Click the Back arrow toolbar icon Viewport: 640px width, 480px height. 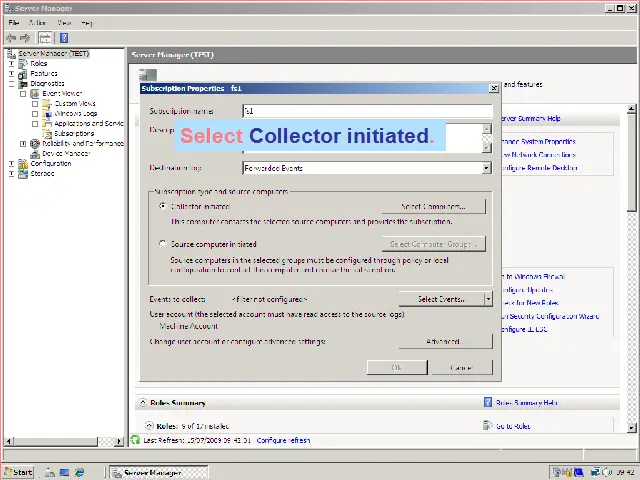coord(11,38)
